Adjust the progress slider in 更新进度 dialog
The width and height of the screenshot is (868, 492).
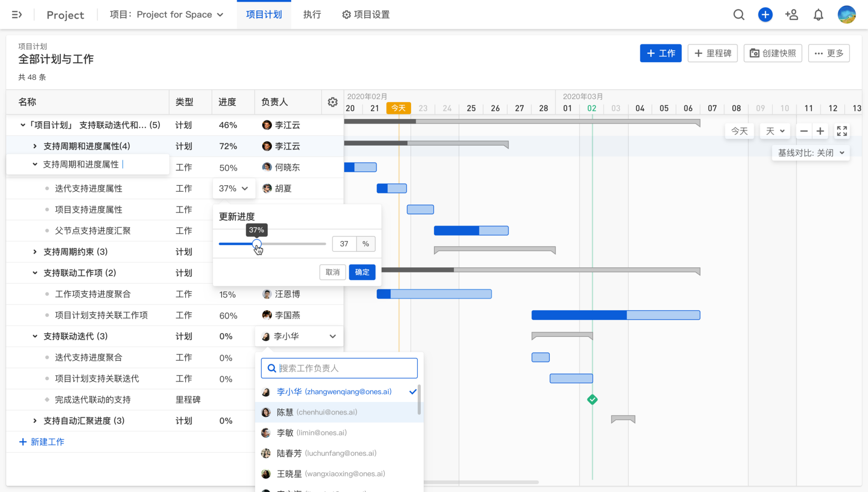(x=257, y=243)
